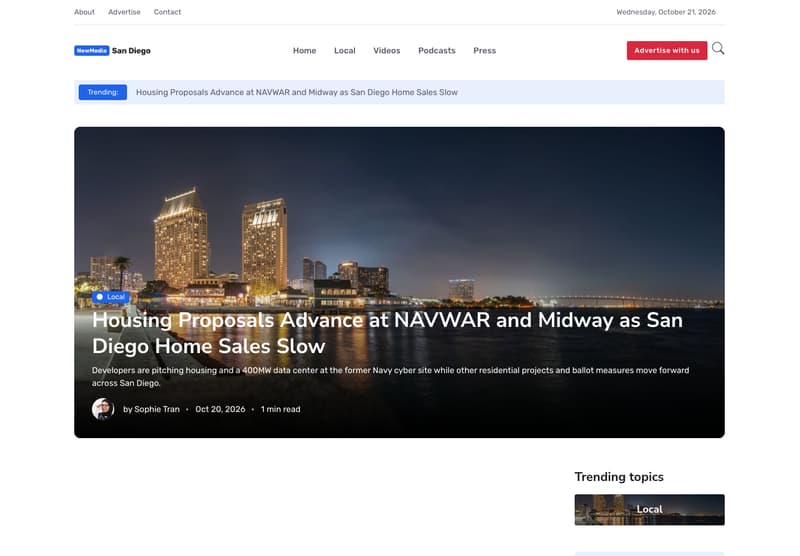Open the Local navigation menu item
This screenshot has height=556, width=800.
click(345, 50)
